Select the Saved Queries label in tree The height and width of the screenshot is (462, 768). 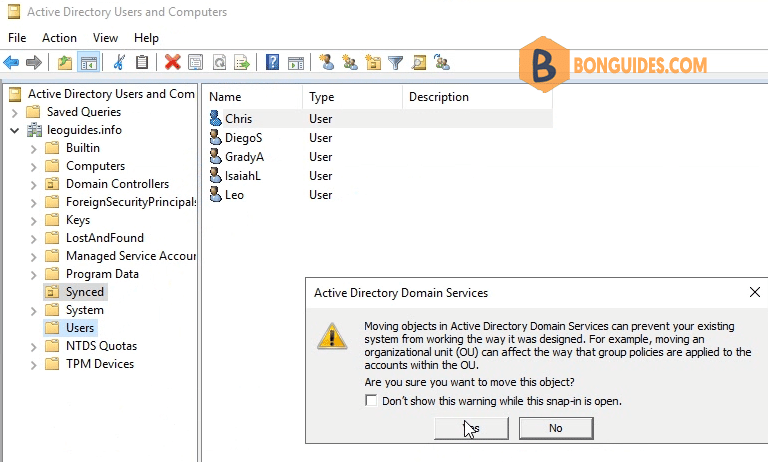(x=84, y=112)
